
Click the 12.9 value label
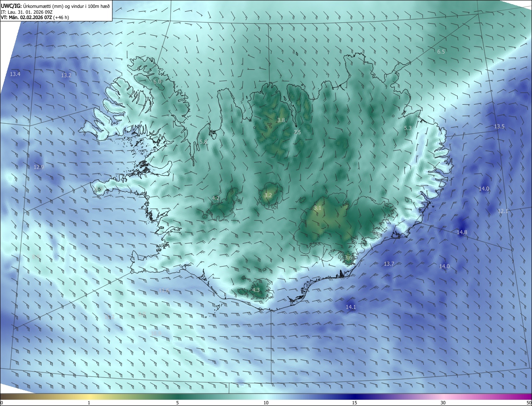(39, 167)
